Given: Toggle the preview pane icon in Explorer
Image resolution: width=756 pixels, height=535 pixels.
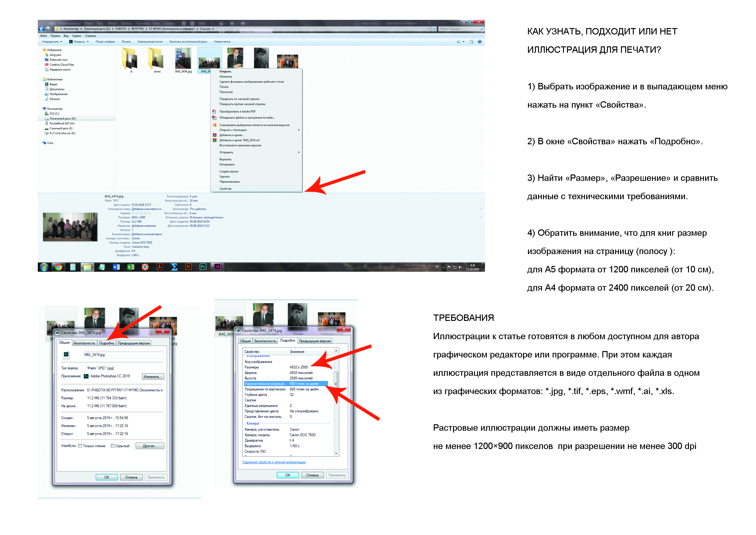Looking at the screenshot, I should (471, 42).
